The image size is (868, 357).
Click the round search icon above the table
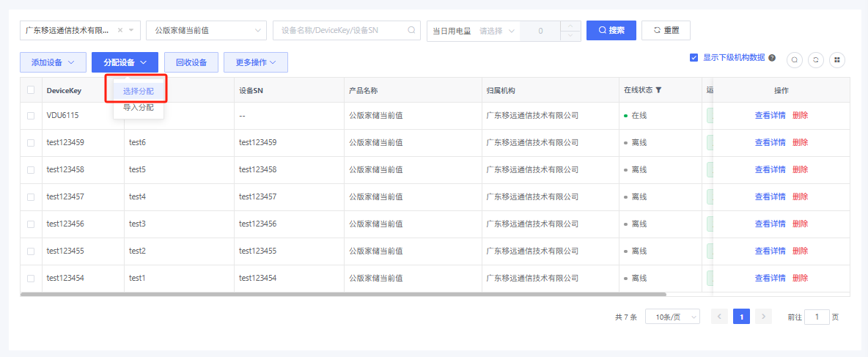(x=795, y=60)
